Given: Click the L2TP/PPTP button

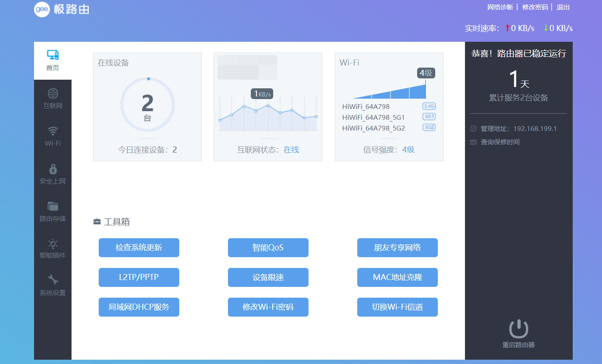Looking at the screenshot, I should pos(139,277).
